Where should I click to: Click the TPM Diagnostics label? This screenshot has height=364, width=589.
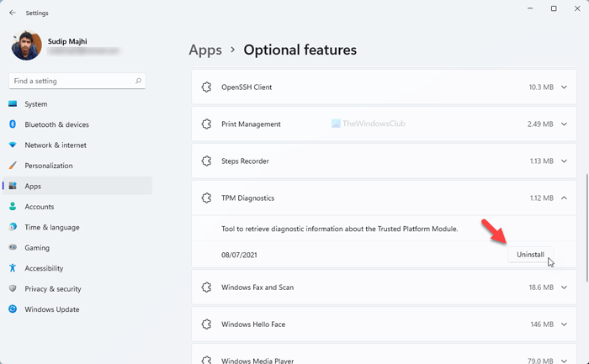(247, 198)
